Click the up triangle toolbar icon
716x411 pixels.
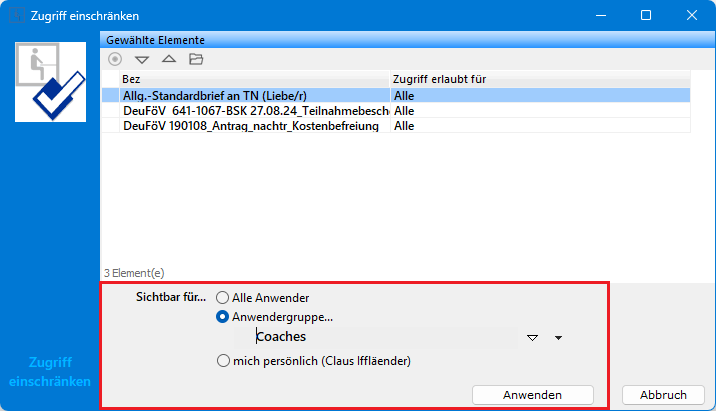(x=169, y=59)
